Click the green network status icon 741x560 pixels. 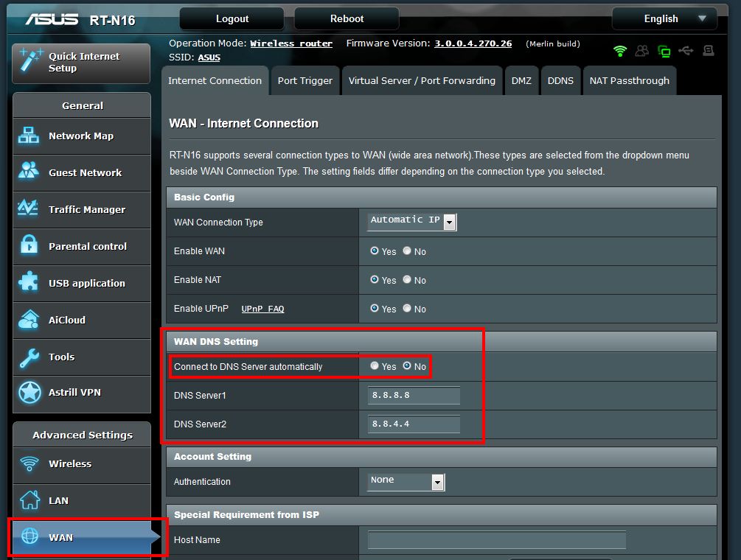coord(664,51)
